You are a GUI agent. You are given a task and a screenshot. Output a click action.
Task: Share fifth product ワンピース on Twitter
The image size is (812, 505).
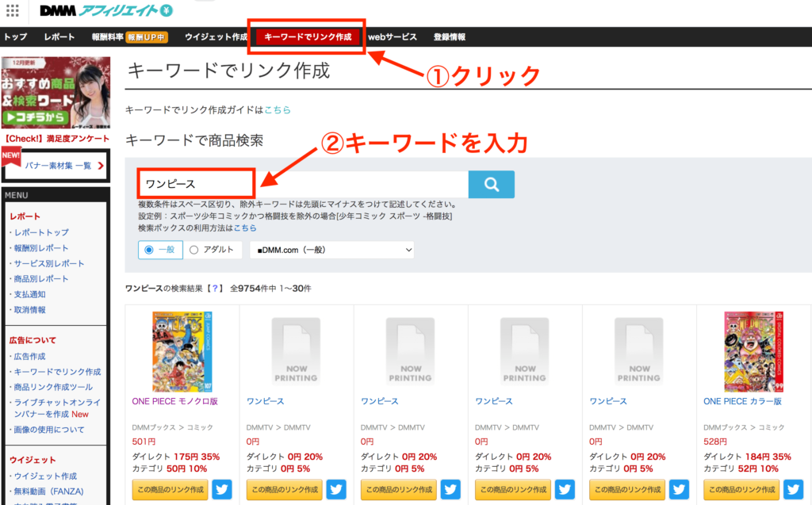pyautogui.click(x=679, y=489)
